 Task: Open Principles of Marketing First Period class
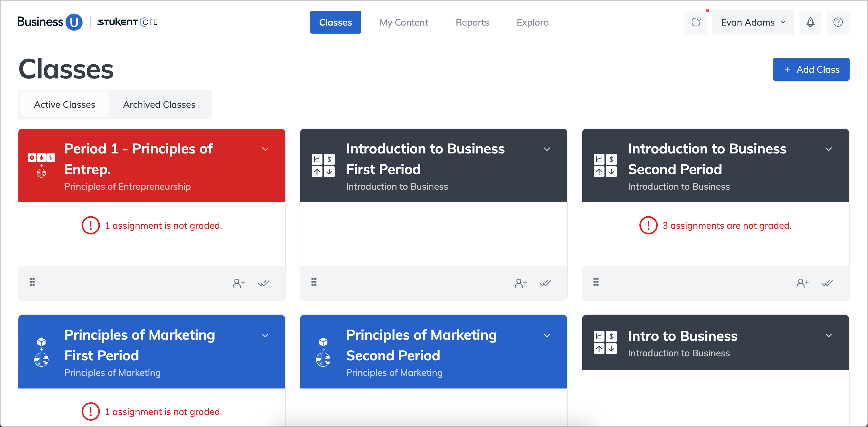coord(140,345)
